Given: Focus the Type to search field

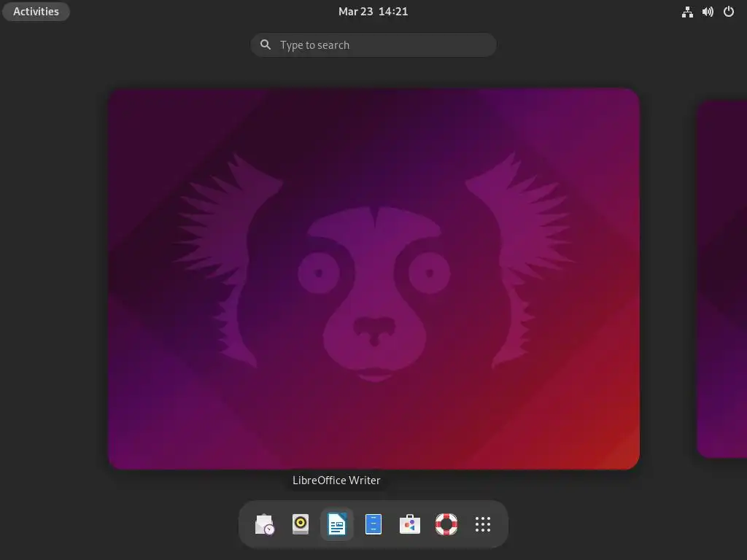Looking at the screenshot, I should [373, 45].
